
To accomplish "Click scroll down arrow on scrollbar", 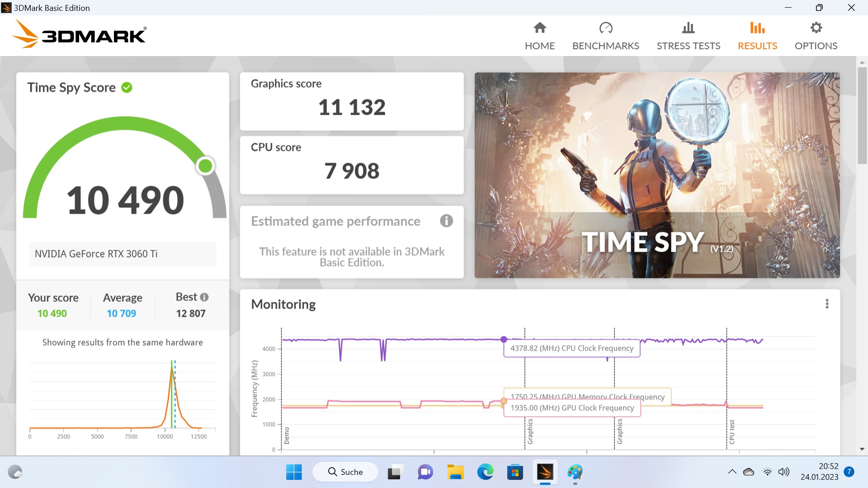I will click(x=862, y=449).
